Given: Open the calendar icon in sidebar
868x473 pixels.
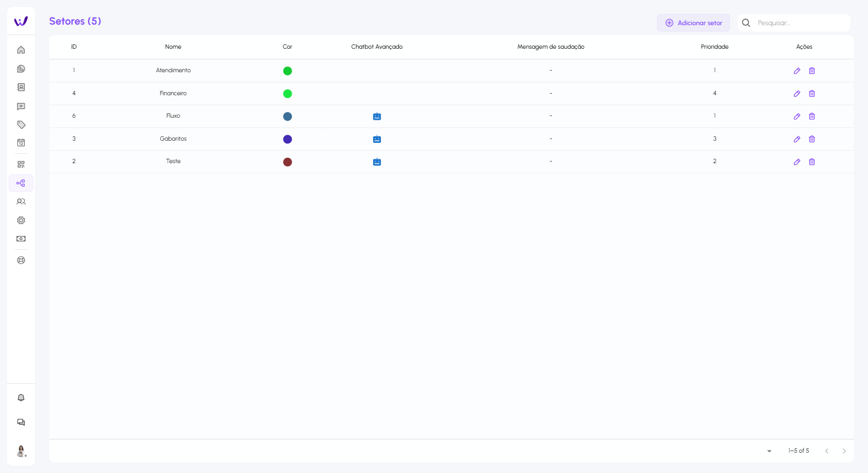Looking at the screenshot, I should pos(21,143).
